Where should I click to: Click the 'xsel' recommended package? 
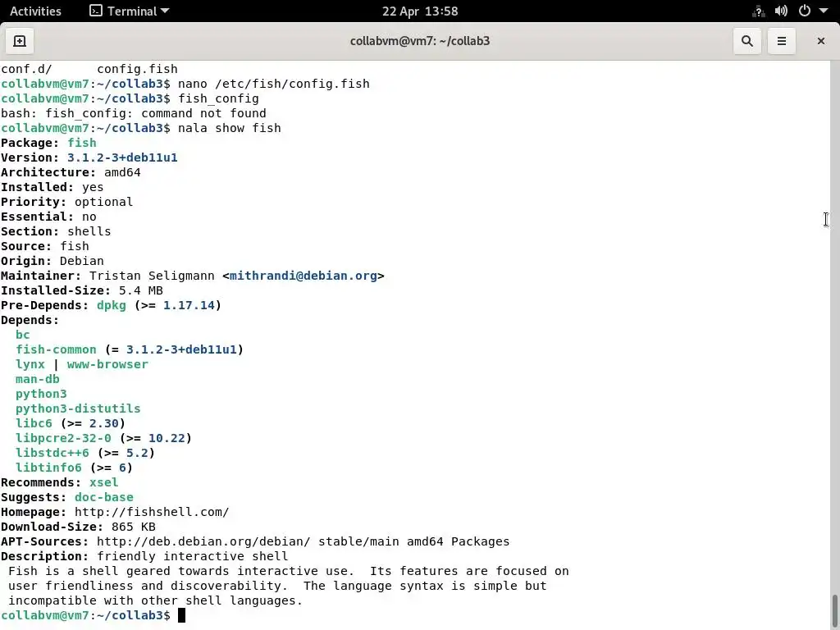pyautogui.click(x=104, y=482)
